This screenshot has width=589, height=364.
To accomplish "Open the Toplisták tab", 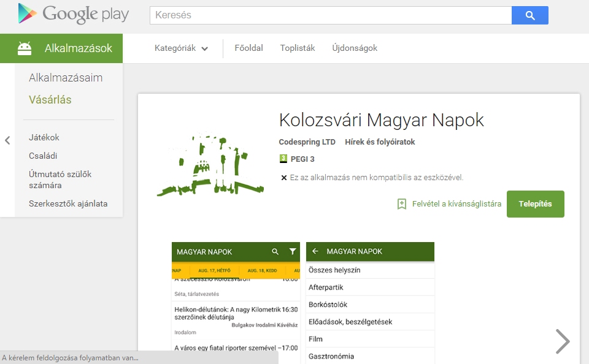I will click(298, 48).
